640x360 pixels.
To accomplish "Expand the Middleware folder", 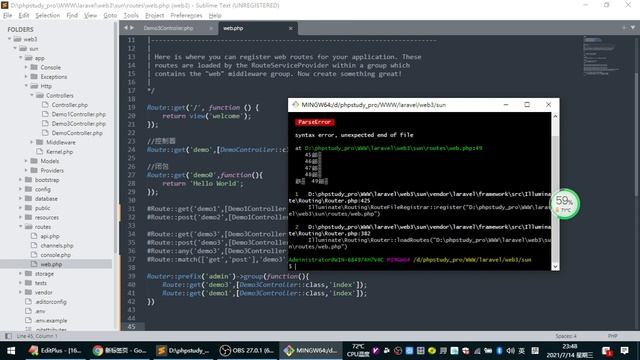I will pyautogui.click(x=32, y=142).
